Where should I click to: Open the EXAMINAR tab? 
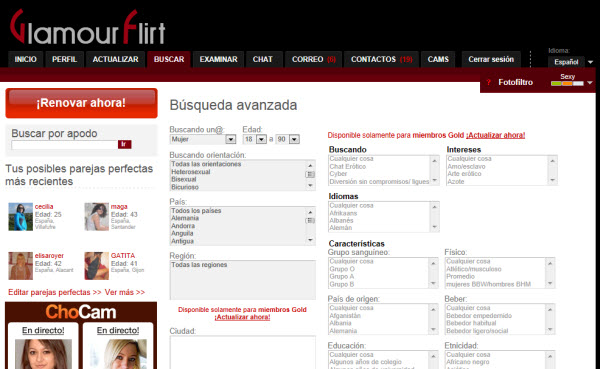click(x=218, y=59)
